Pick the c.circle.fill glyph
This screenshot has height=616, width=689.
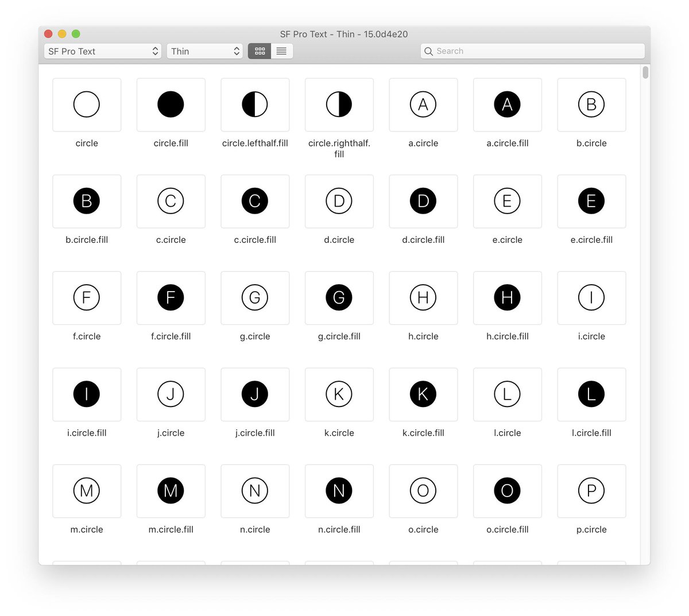(255, 201)
